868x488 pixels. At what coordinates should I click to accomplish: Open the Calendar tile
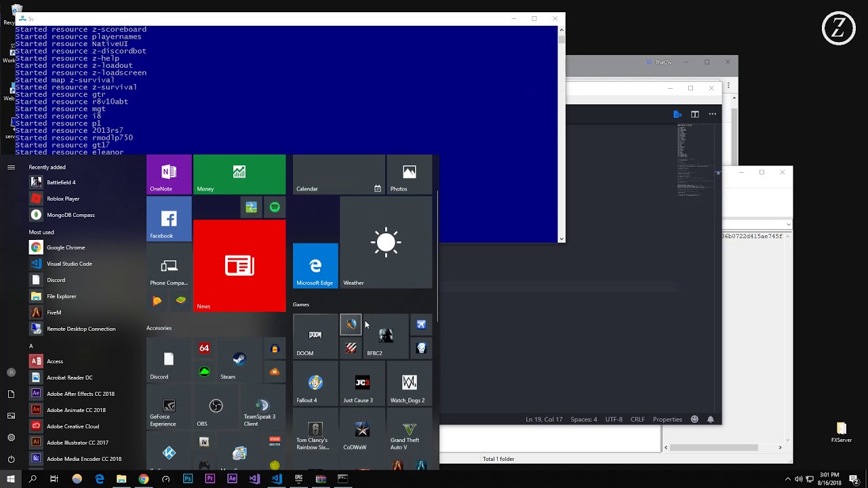(339, 174)
